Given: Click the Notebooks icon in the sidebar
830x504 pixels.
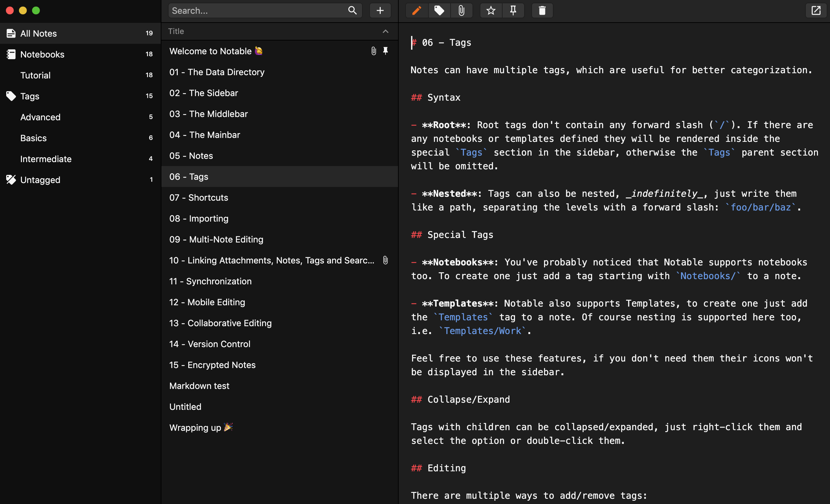Looking at the screenshot, I should pyautogui.click(x=11, y=54).
